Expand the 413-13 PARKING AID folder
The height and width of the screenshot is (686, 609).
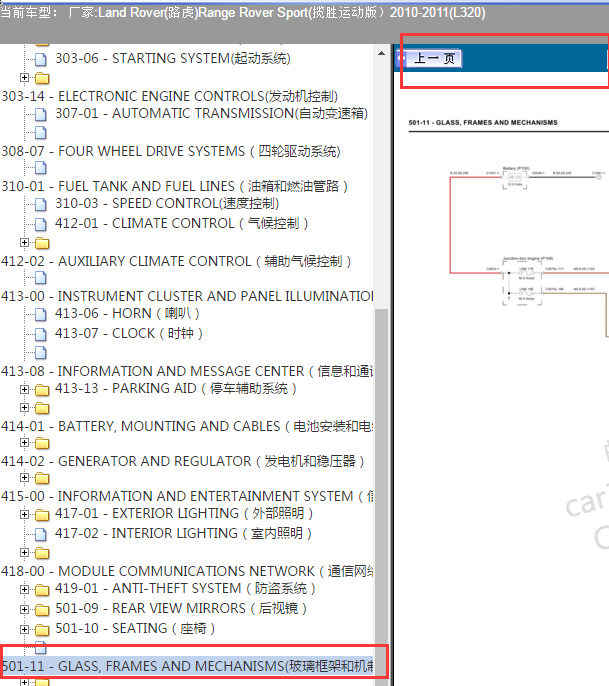click(24, 389)
